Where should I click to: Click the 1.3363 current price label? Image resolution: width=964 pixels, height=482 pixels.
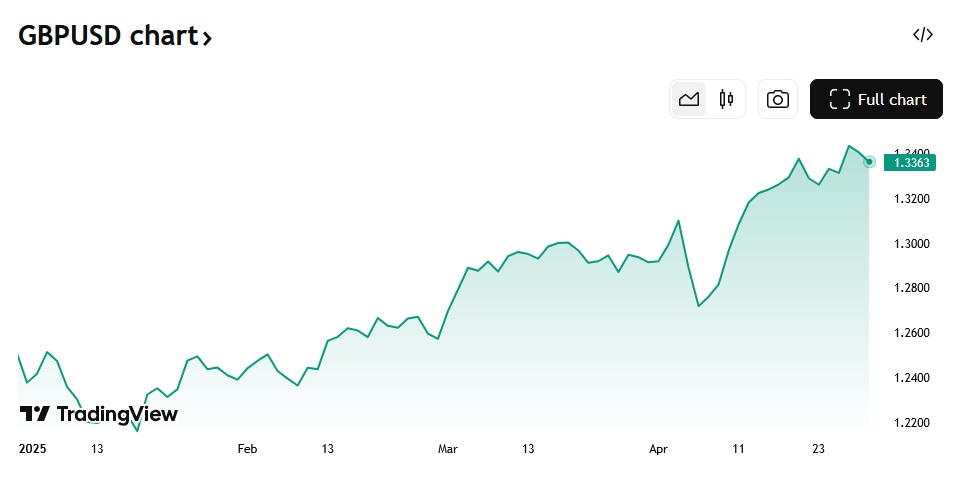[911, 162]
